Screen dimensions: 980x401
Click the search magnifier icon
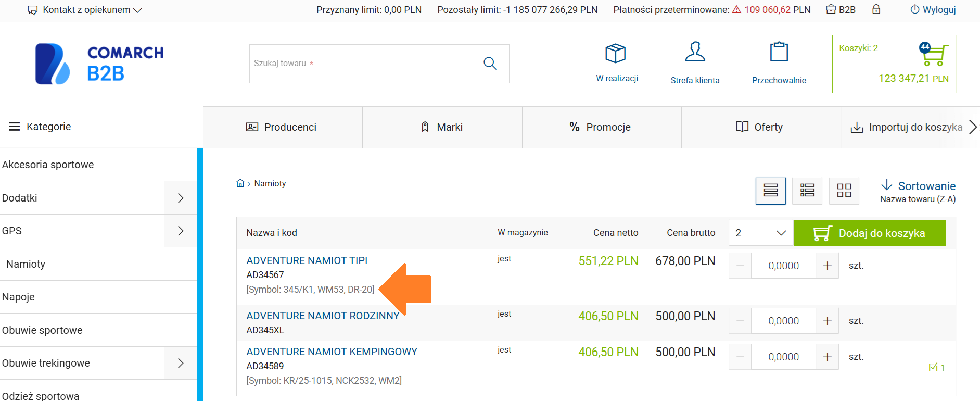[490, 64]
